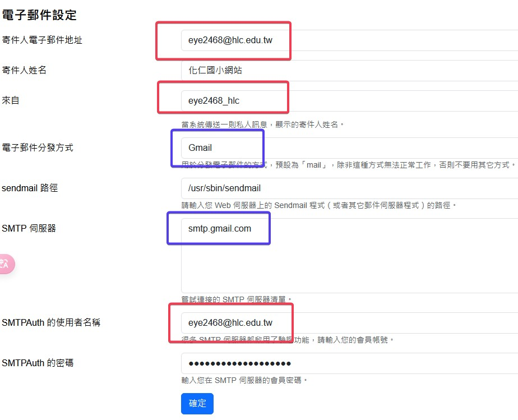Click the SMTP 伺服器 label
Viewport: 518px width, 420px height.
click(29, 229)
